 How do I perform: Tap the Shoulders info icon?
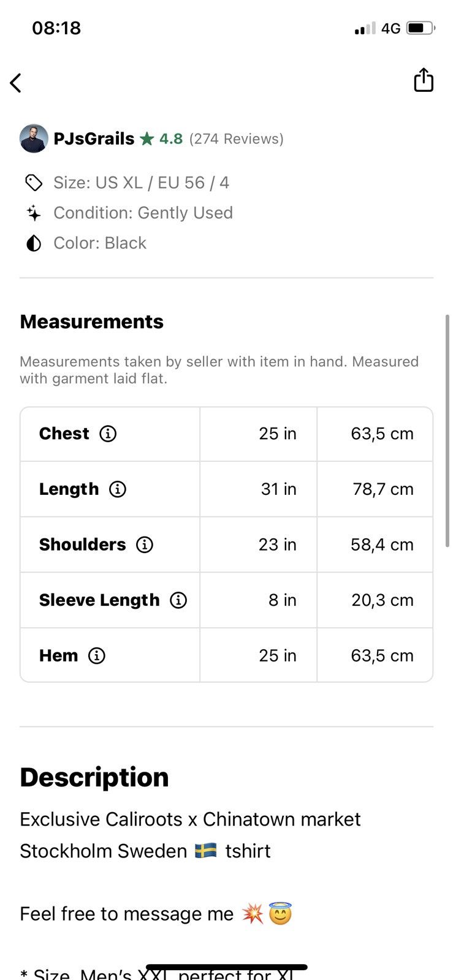145,545
